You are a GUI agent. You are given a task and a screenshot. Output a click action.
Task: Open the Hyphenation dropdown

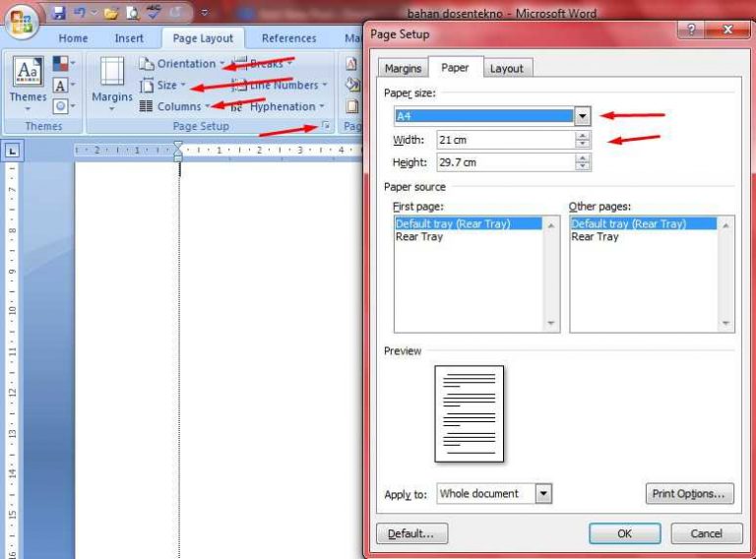click(278, 106)
